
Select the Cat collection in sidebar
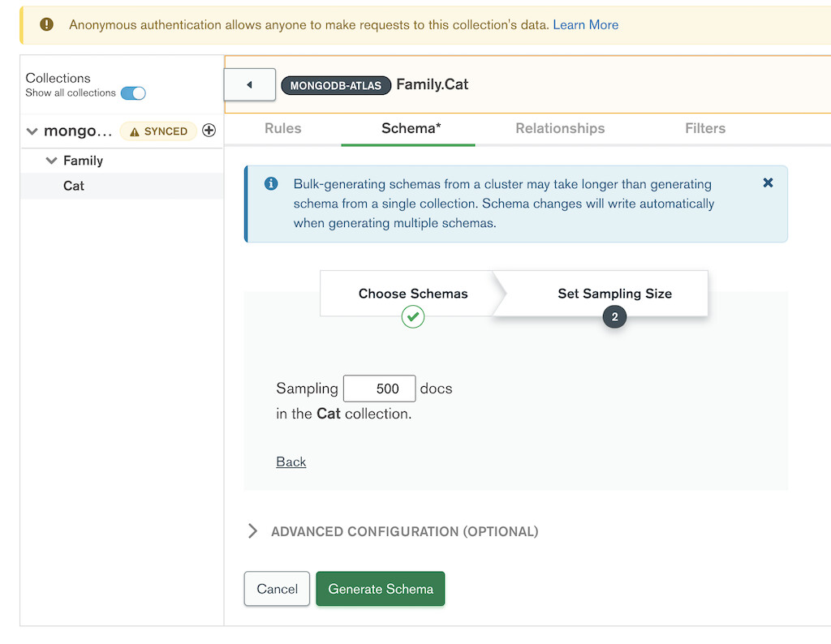pos(74,186)
